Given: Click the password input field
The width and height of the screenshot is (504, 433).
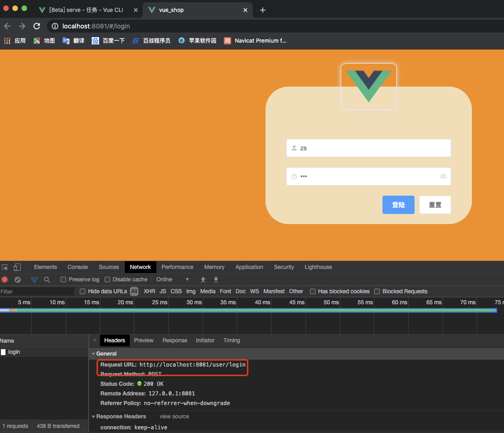Looking at the screenshot, I should (369, 176).
